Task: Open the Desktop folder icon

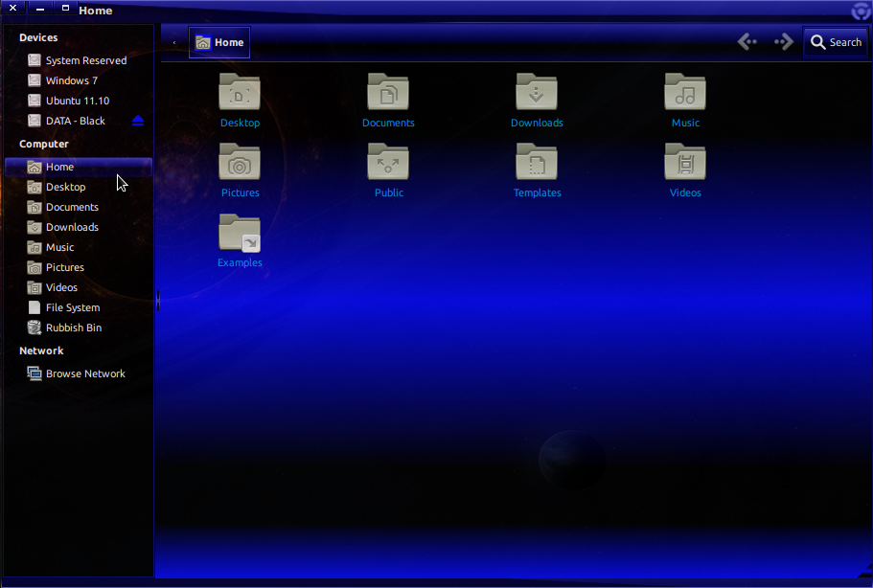Action: pos(240,92)
